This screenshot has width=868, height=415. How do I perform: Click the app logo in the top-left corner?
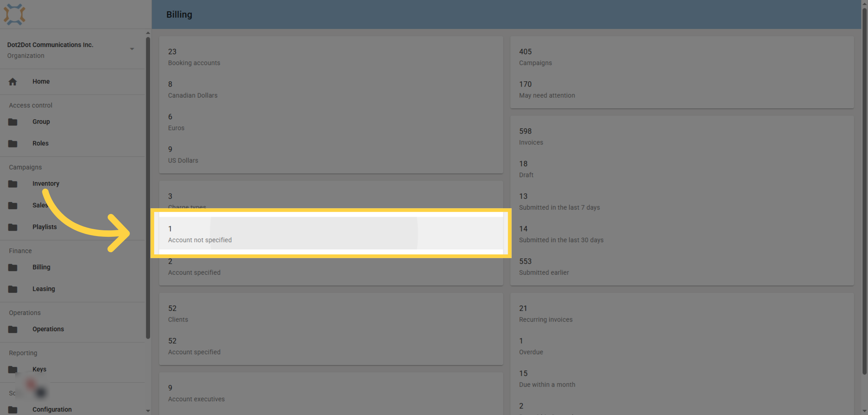(14, 14)
